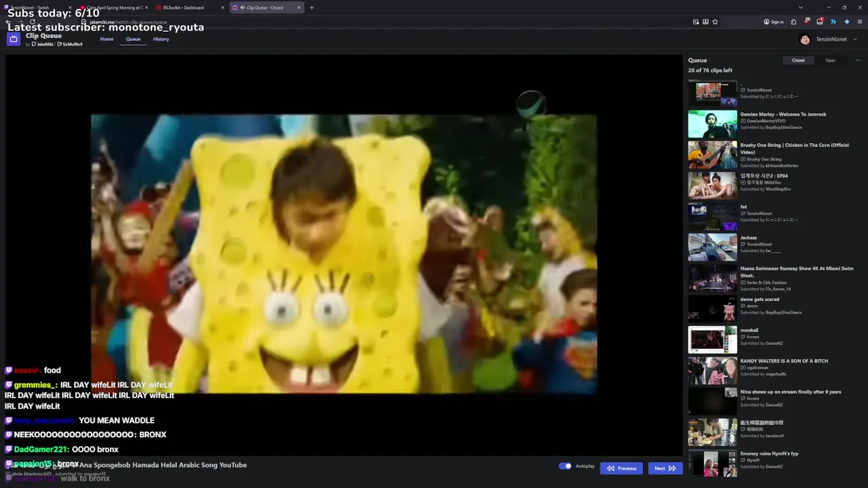The height and width of the screenshot is (488, 868).
Task: Click DamianMarleyVEVO channel name
Action: (765, 121)
